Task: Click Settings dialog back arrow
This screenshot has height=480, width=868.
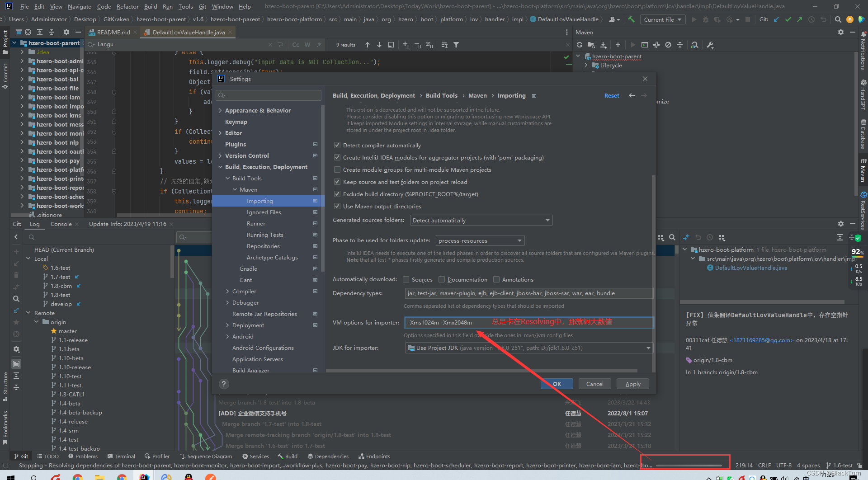Action: [632, 95]
